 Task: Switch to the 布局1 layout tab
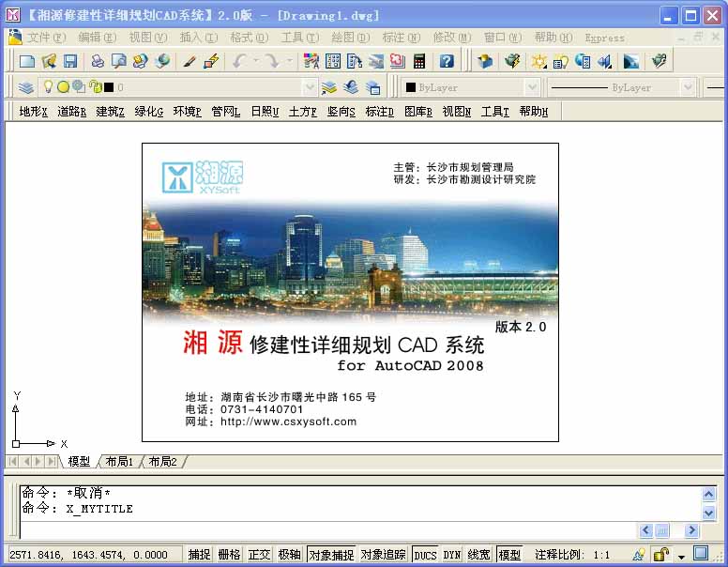pyautogui.click(x=118, y=462)
